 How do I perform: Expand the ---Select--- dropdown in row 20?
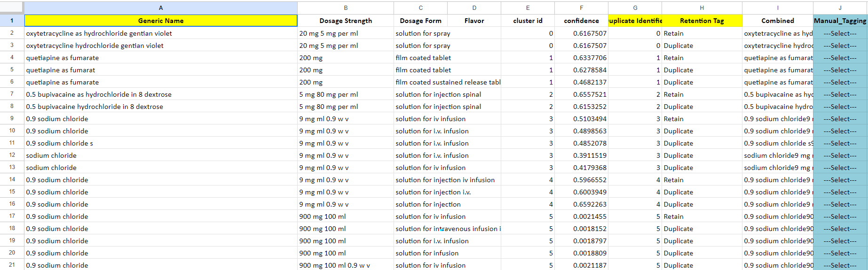click(840, 253)
